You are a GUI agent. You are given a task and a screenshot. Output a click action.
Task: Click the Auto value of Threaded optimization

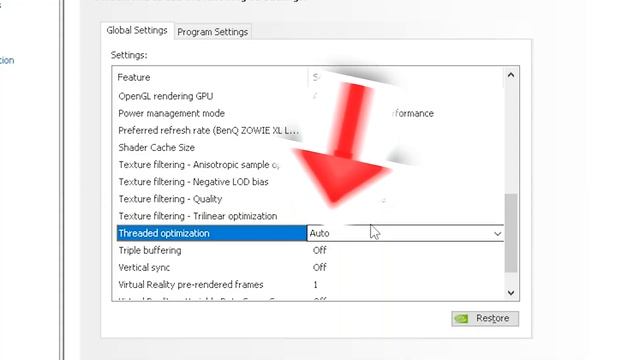319,233
